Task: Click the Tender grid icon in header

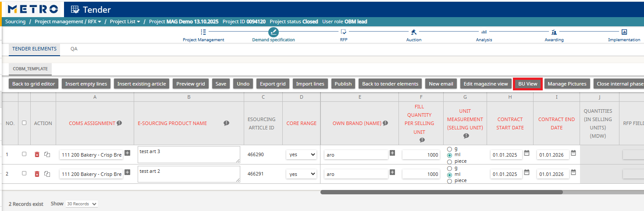Action: [x=75, y=10]
